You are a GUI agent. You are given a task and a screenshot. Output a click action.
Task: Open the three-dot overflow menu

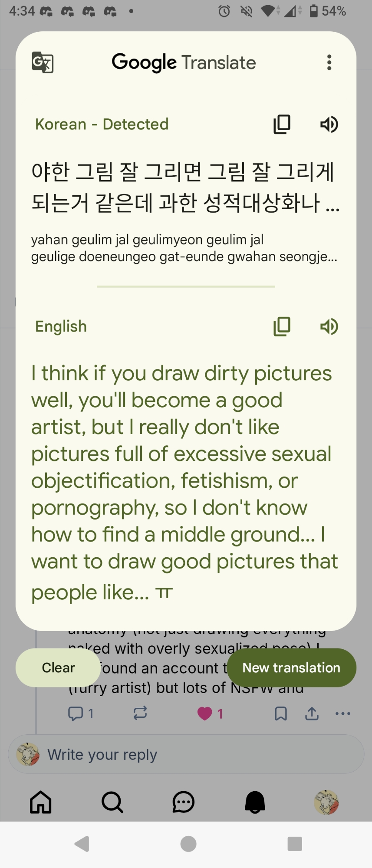point(329,62)
